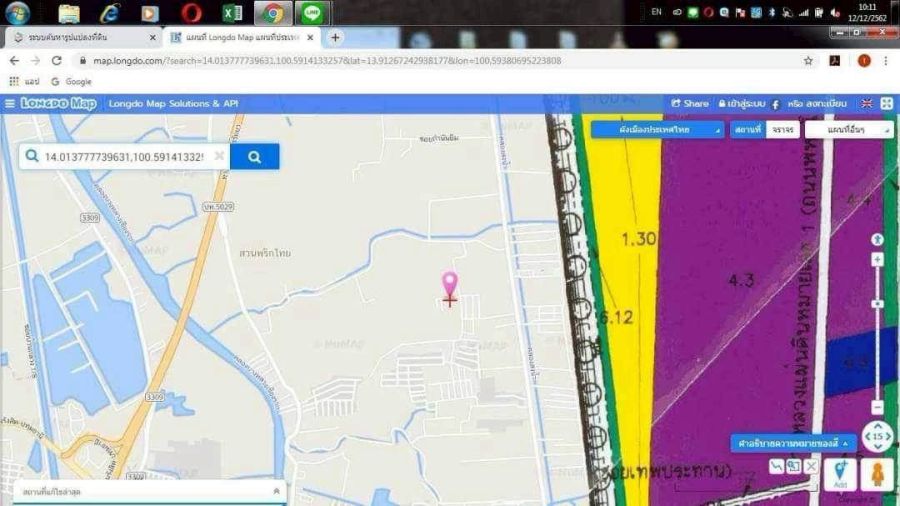
Task: Go back in browser history
Action: tap(14, 60)
